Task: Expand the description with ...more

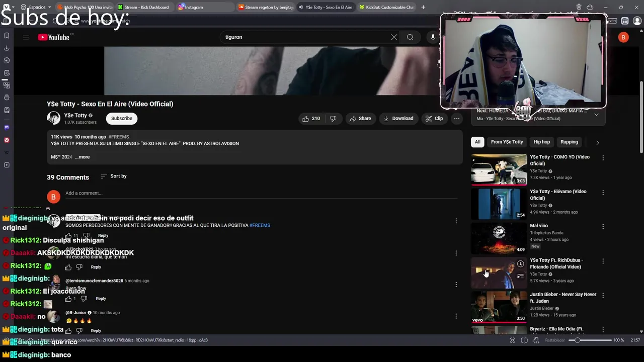Action: [x=82, y=157]
